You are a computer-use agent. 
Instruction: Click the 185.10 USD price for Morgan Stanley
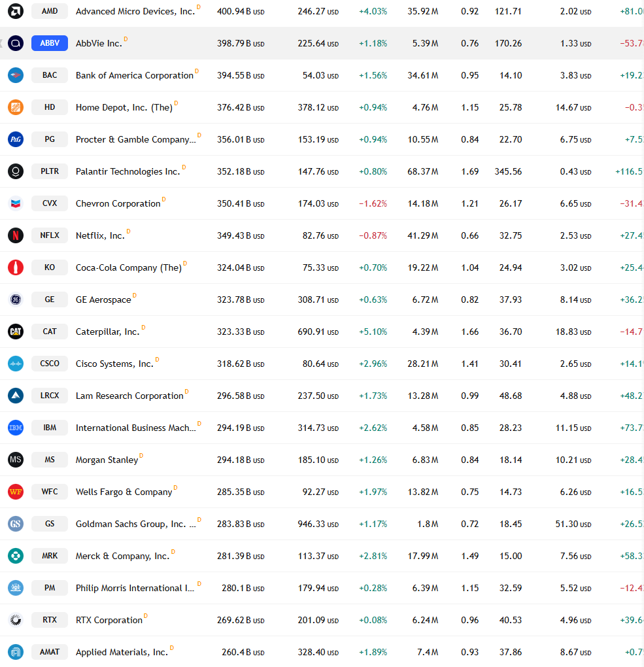coord(318,460)
